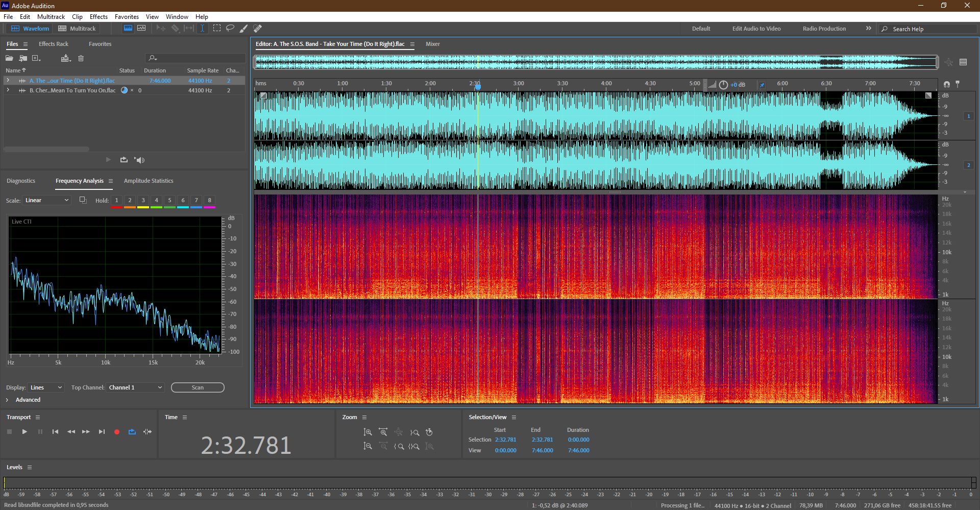Select the Spot Healing Brush tool
The width and height of the screenshot is (980, 510).
(258, 29)
